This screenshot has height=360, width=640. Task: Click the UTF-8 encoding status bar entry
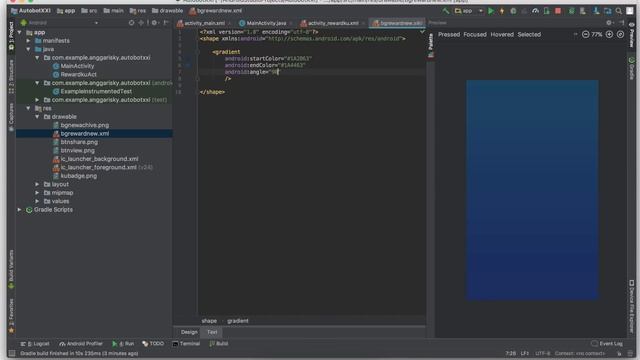(x=542, y=353)
